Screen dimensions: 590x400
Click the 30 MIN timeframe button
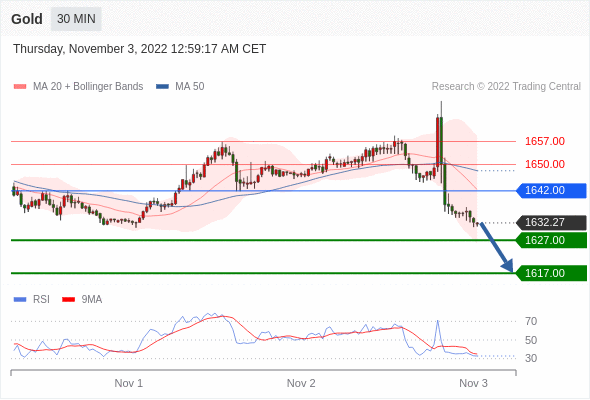click(x=76, y=19)
